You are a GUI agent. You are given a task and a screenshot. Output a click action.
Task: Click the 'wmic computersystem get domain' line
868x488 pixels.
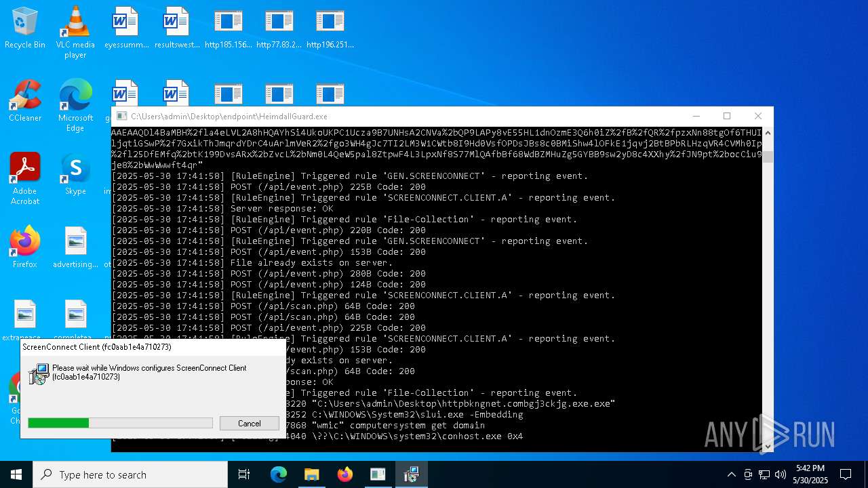[x=385, y=426]
